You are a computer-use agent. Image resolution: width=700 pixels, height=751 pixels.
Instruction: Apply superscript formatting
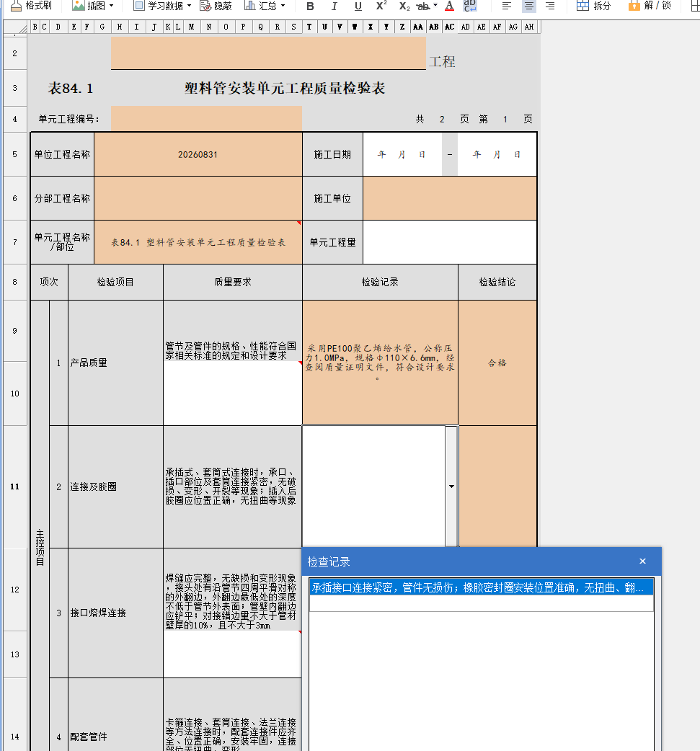pyautogui.click(x=381, y=6)
